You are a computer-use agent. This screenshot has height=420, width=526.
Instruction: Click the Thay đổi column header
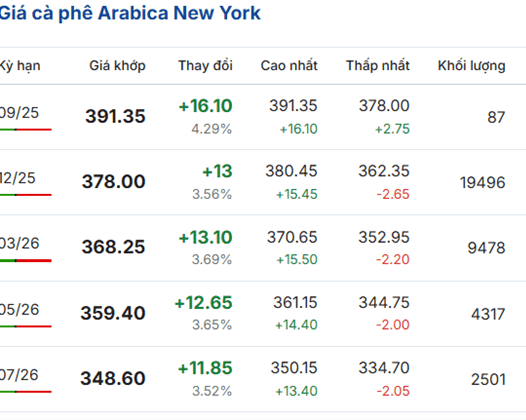click(205, 65)
